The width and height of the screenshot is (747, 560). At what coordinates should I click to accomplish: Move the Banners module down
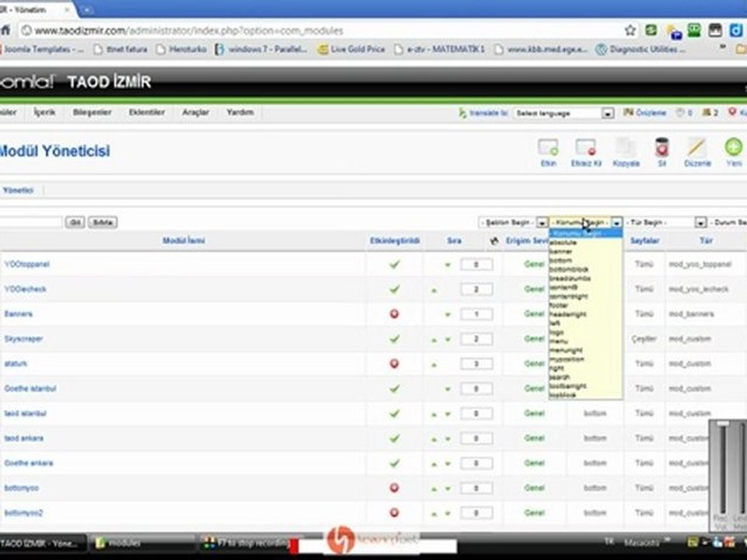point(447,314)
